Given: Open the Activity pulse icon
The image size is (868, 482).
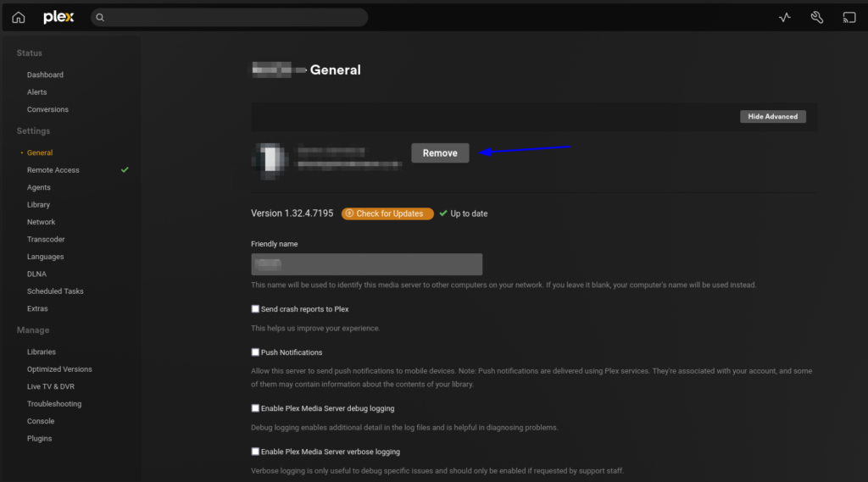Looking at the screenshot, I should 784,18.
